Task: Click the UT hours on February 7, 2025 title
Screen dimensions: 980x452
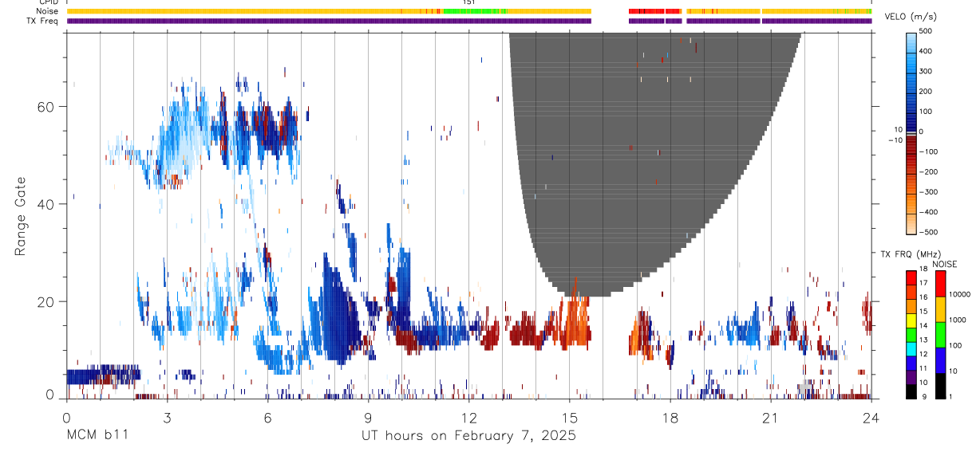Action: pyautogui.click(x=469, y=436)
